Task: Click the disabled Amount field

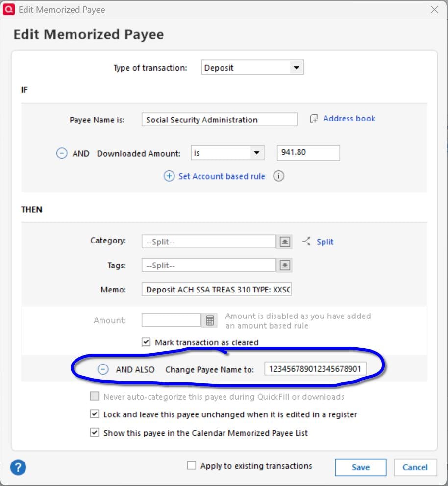Action: pyautogui.click(x=171, y=320)
